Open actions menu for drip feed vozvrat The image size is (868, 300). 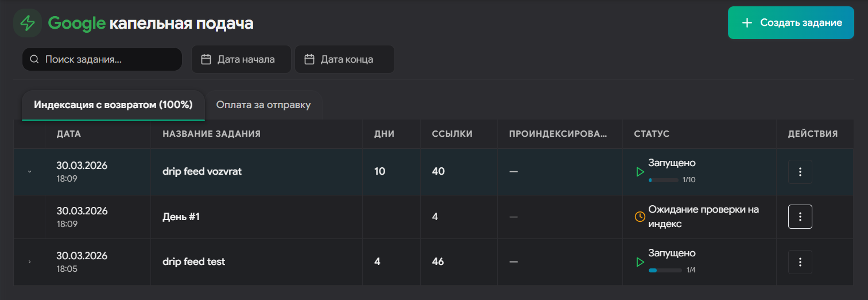(800, 172)
